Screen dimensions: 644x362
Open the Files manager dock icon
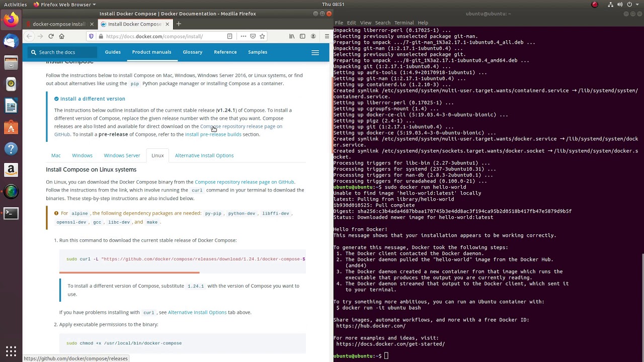[x=11, y=63]
